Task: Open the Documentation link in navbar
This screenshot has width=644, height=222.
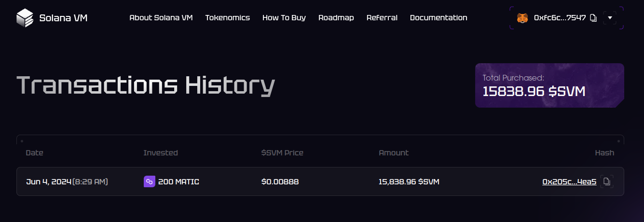Action: click(x=438, y=18)
